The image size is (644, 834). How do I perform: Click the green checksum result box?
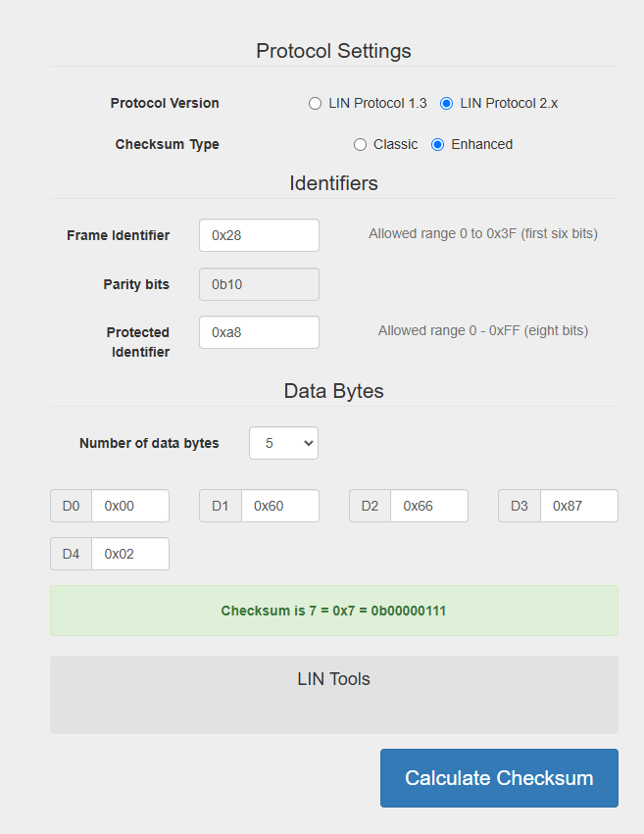coord(333,611)
